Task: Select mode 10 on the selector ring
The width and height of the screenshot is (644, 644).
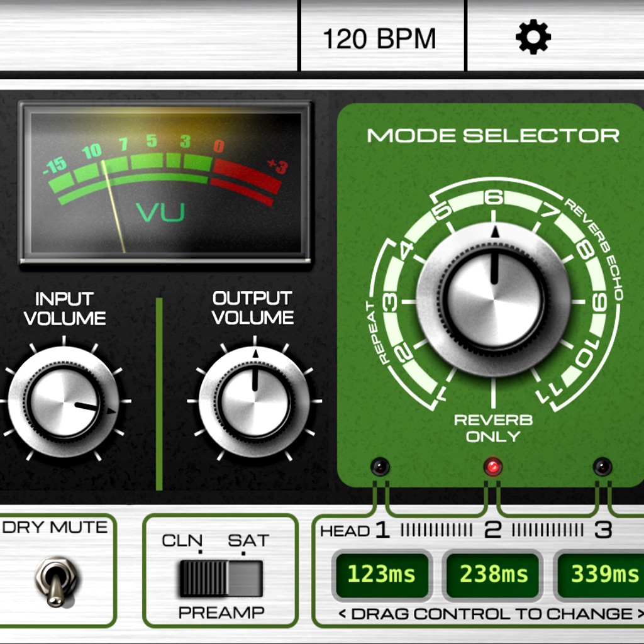Action: tap(587, 352)
